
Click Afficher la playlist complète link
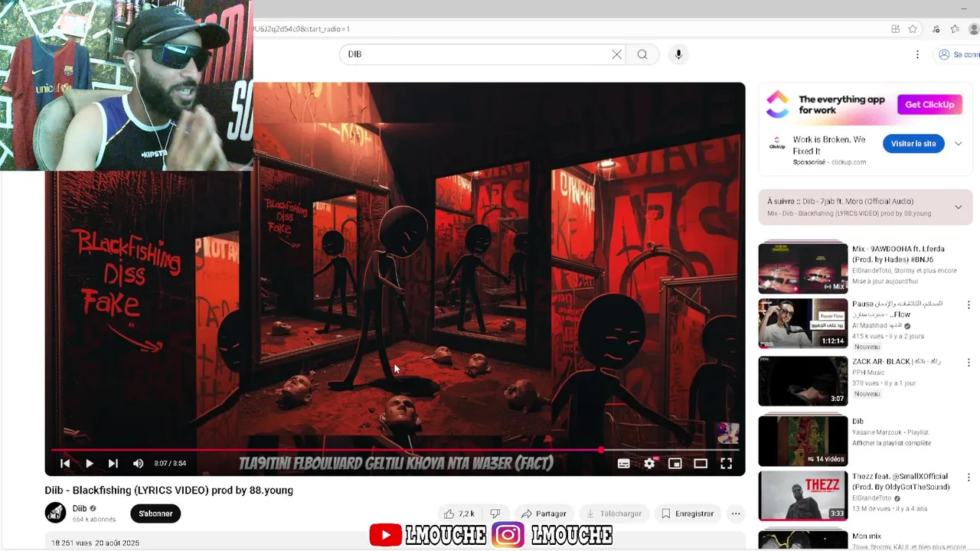pos(892,443)
